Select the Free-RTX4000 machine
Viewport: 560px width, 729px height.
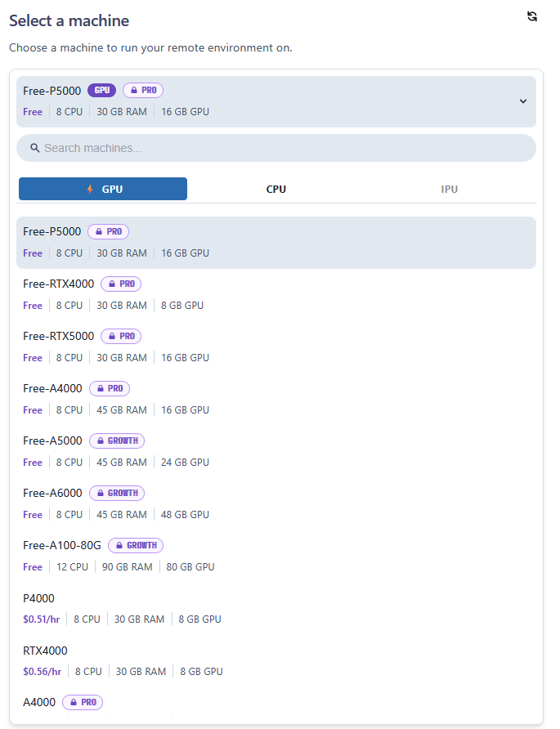(x=276, y=295)
